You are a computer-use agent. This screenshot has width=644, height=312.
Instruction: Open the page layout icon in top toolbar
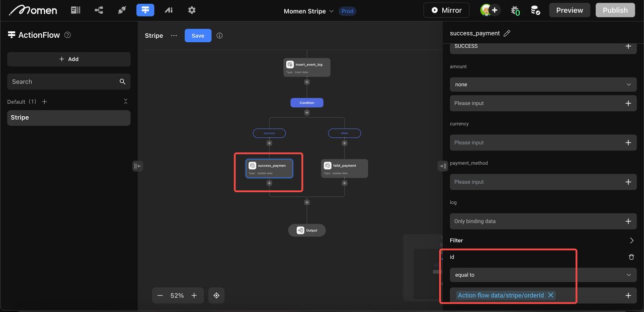click(x=75, y=10)
